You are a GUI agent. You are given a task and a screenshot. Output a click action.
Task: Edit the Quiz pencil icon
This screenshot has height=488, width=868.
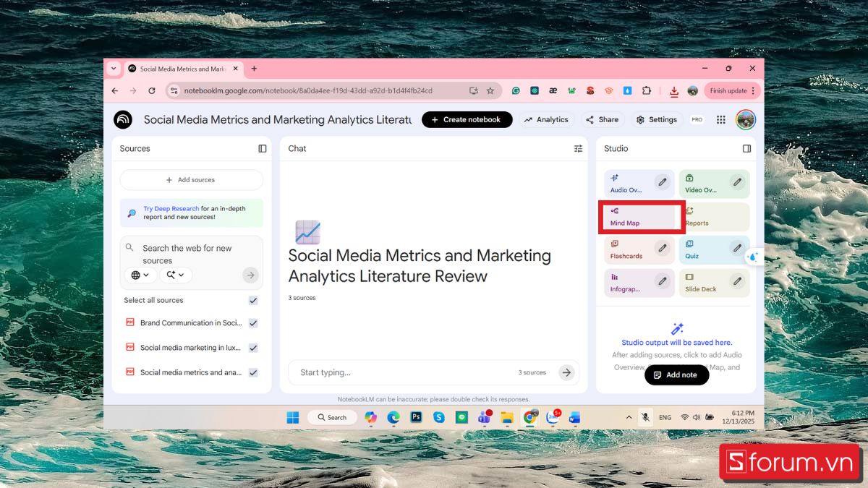(x=737, y=248)
